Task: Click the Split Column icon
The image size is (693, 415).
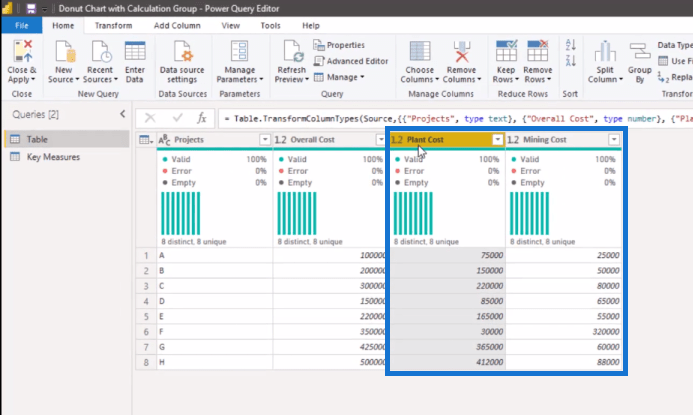Action: 605,51
